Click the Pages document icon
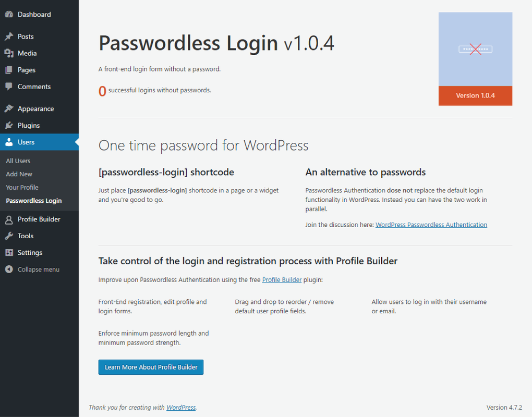The height and width of the screenshot is (417, 532). (8, 69)
